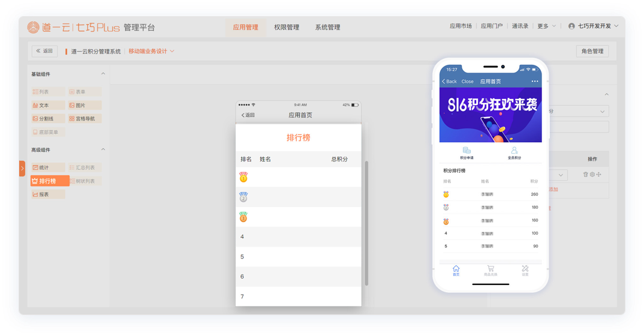Switch to the 权限管理 tab

(x=287, y=28)
